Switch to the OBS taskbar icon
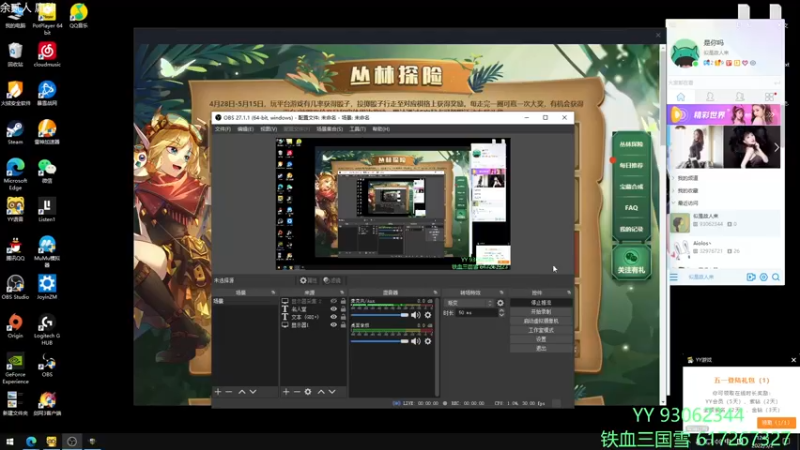This screenshot has width=800, height=450. pos(72,441)
